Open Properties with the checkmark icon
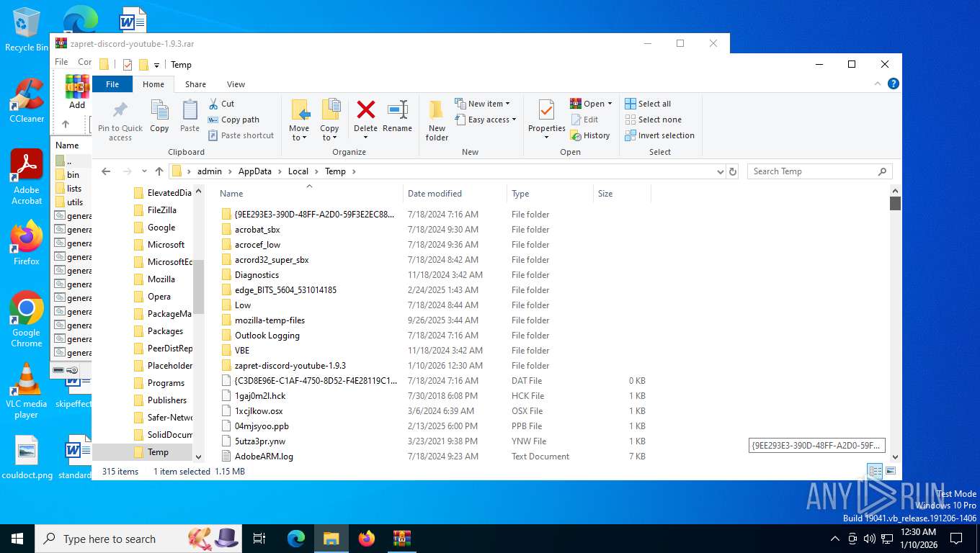980x553 pixels. [x=546, y=111]
